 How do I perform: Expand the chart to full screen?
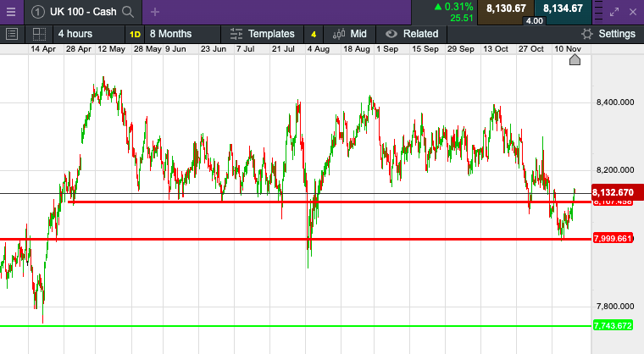coord(614,12)
